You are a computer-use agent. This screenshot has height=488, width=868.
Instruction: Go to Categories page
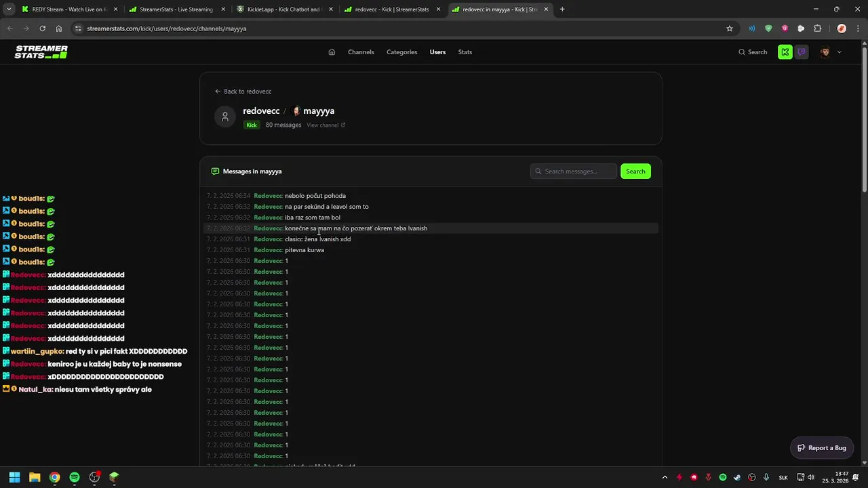pos(402,52)
